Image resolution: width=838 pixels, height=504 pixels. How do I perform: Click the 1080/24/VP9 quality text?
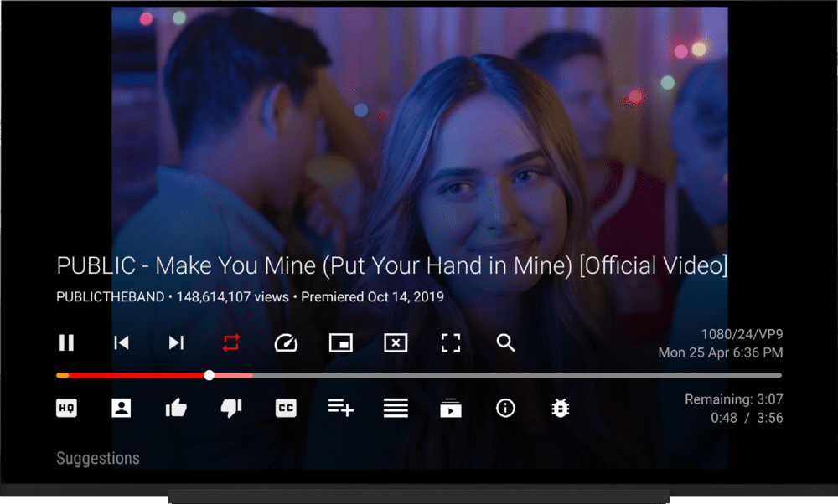coord(742,334)
